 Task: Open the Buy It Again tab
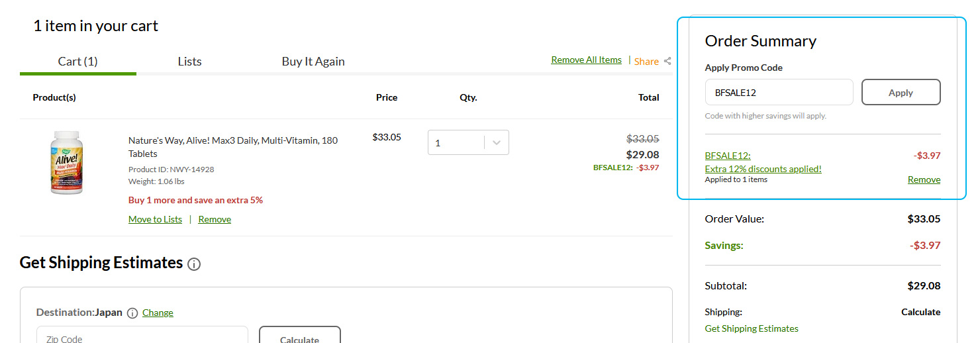coord(313,61)
